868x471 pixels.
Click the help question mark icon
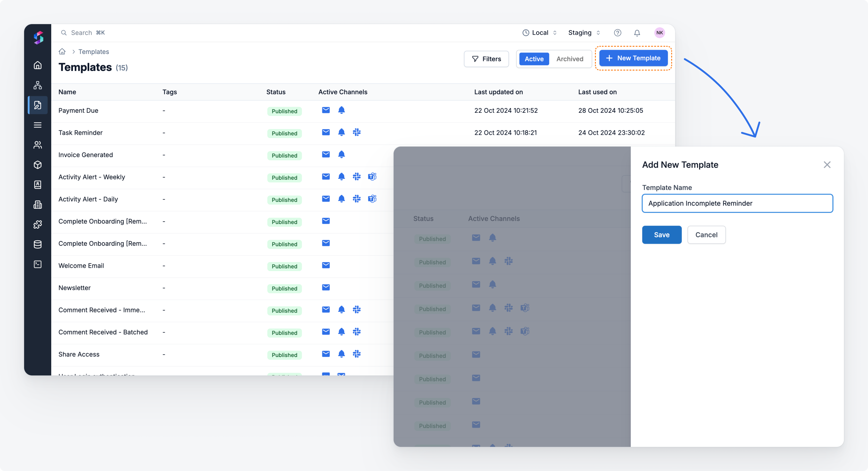click(x=617, y=33)
